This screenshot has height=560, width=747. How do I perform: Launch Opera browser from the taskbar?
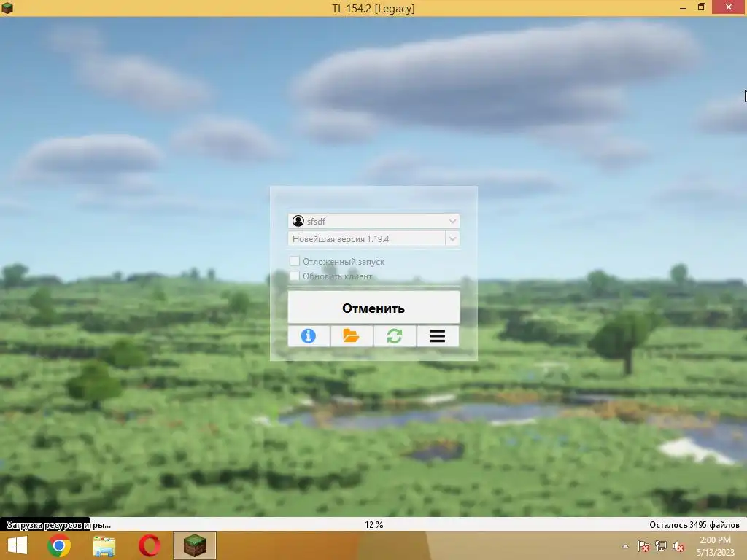click(149, 545)
